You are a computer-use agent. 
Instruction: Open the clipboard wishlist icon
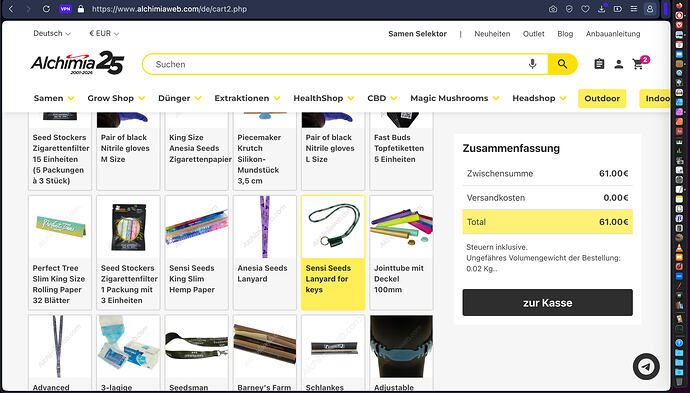tap(599, 64)
